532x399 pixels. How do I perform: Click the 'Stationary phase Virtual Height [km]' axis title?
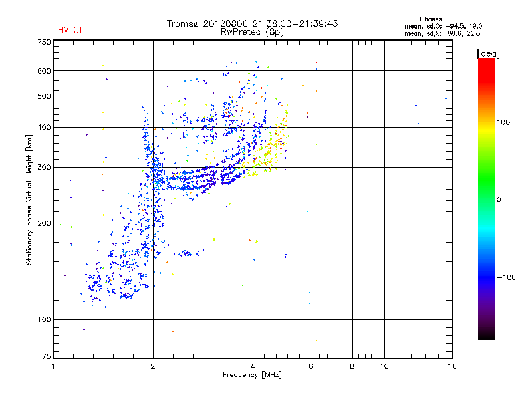click(x=29, y=199)
